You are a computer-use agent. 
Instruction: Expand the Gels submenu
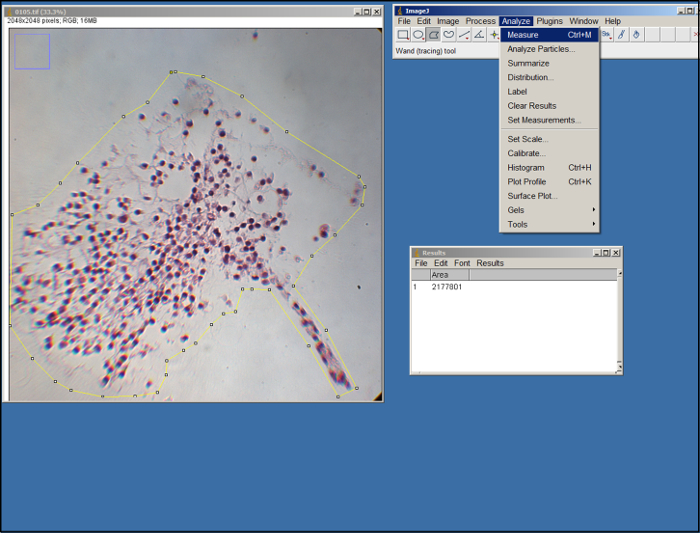click(549, 210)
